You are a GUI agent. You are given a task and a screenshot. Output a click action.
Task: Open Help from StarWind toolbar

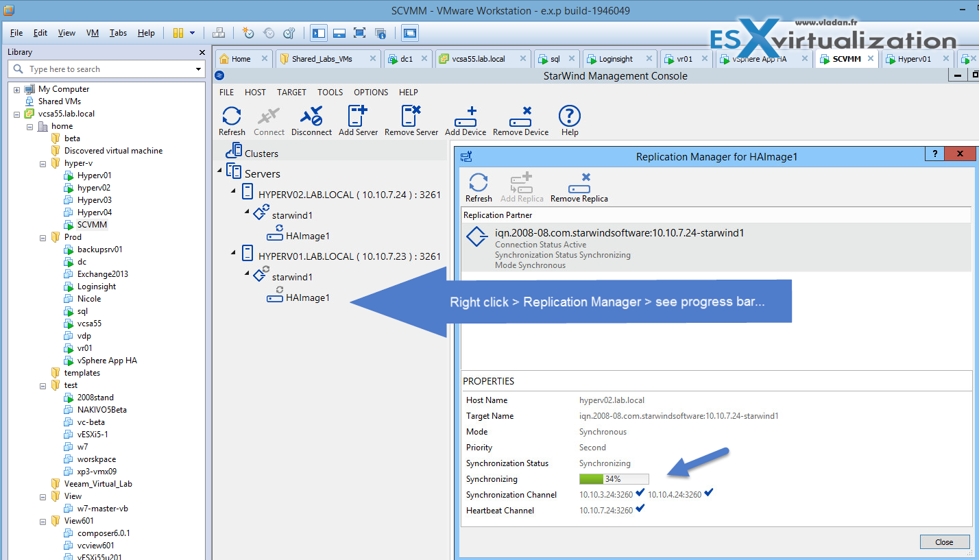(570, 116)
